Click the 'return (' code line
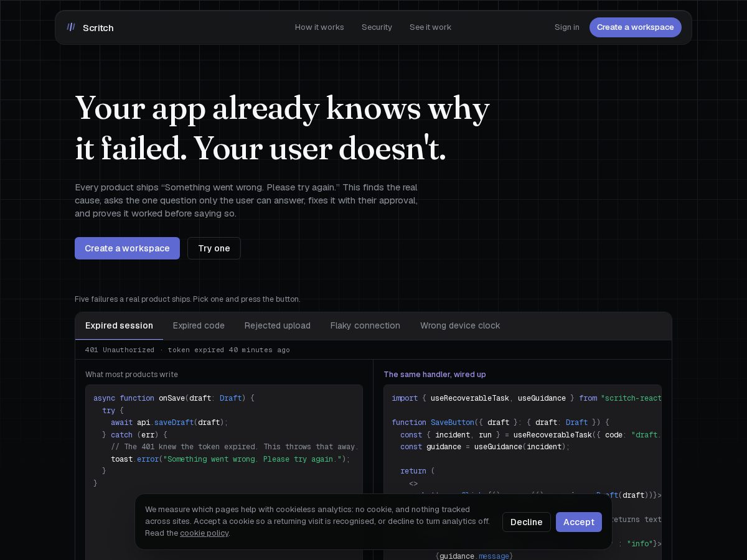 418,471
